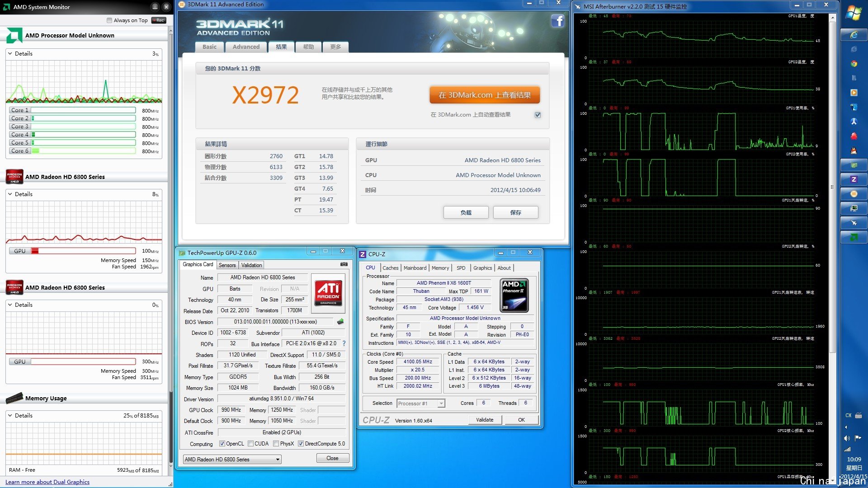
Task: Click the Windows Start orb
Action: point(853,12)
